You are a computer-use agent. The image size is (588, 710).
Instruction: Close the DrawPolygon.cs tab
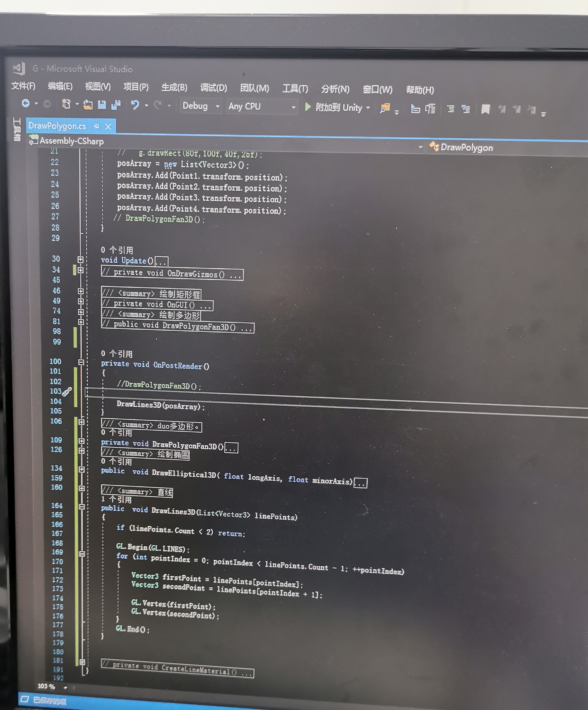[x=108, y=127]
